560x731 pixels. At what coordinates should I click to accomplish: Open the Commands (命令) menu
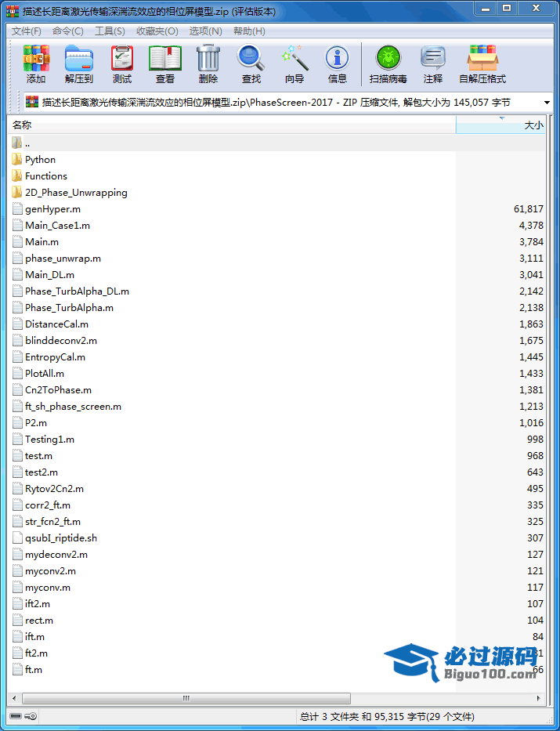point(67,31)
